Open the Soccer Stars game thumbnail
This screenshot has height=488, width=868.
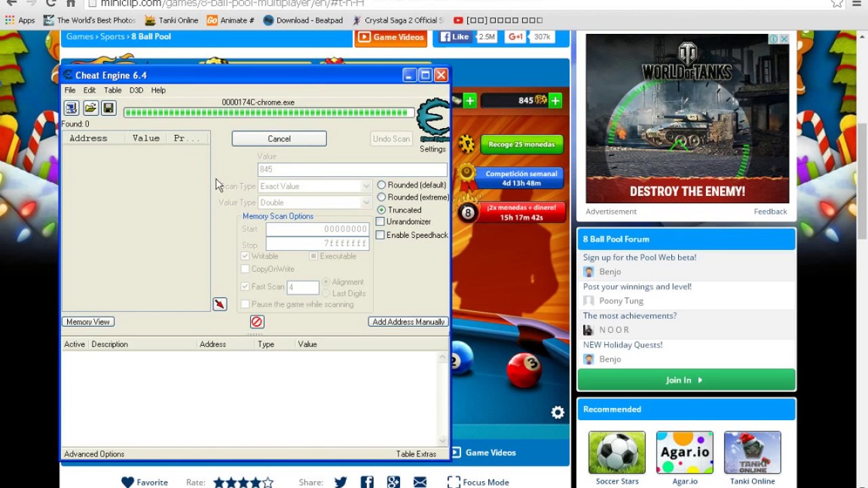[x=617, y=453]
